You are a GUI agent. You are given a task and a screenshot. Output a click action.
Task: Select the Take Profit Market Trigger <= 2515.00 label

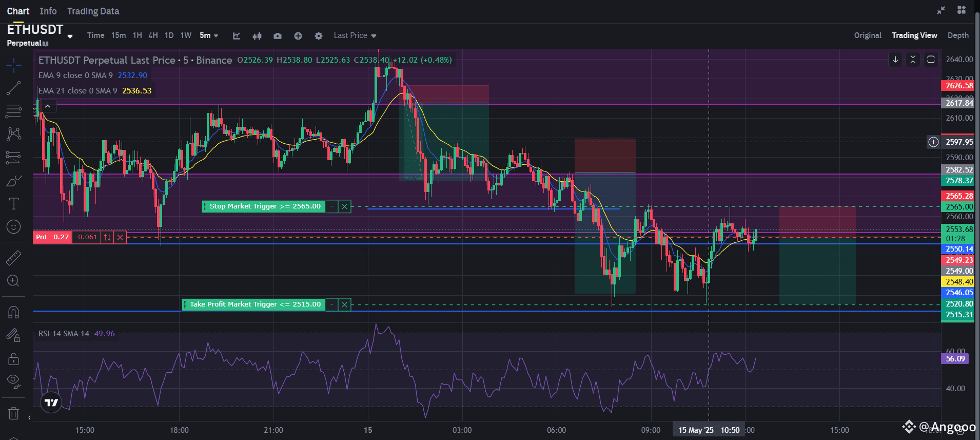pyautogui.click(x=254, y=304)
